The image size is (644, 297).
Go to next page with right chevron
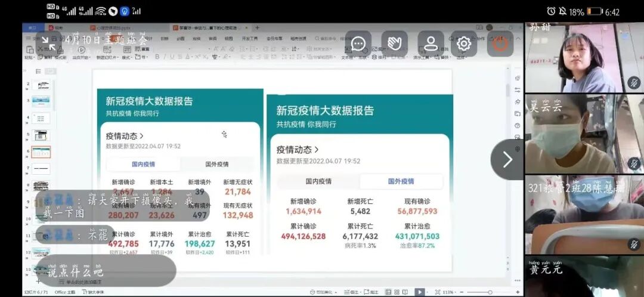click(x=507, y=159)
